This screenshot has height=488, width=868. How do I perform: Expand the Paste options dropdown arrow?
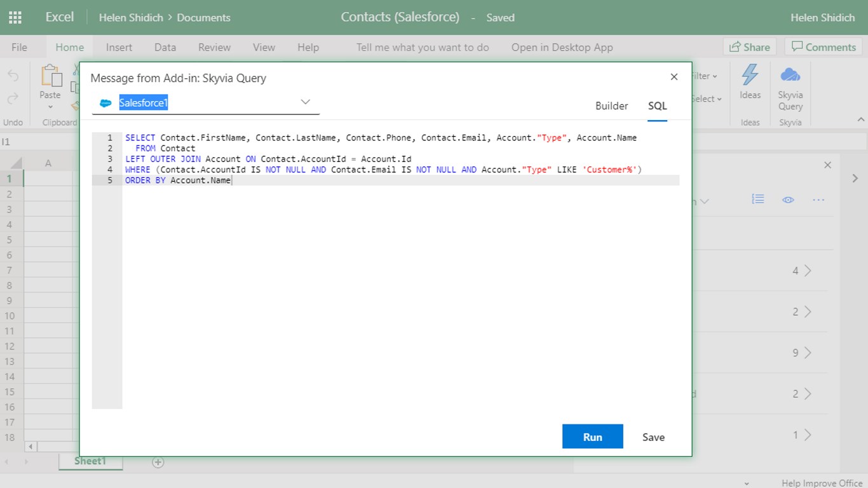(x=50, y=106)
